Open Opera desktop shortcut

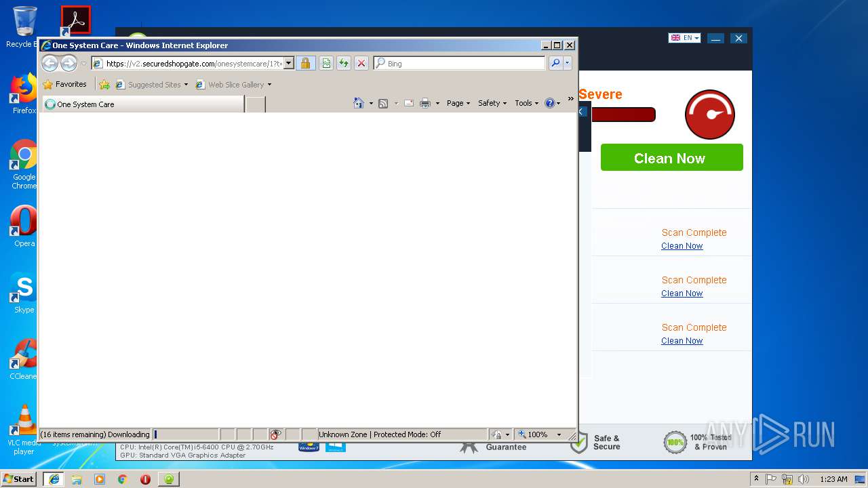pos(24,226)
